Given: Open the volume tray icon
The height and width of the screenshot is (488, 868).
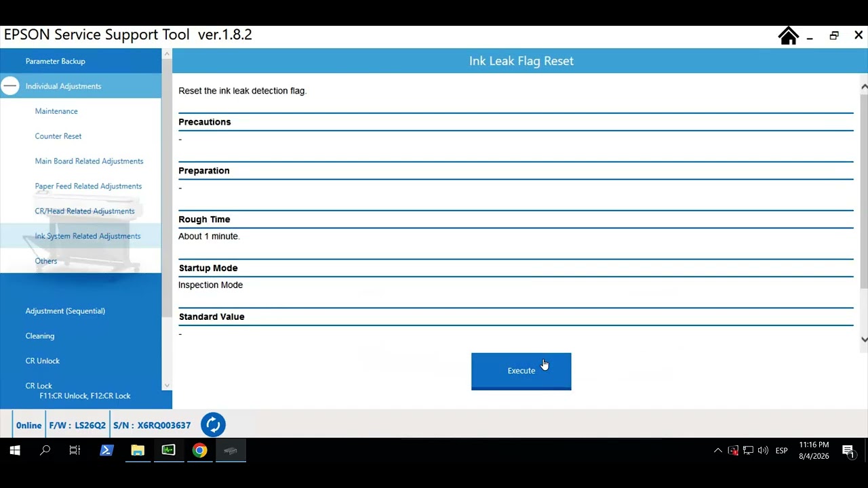Looking at the screenshot, I should 763,451.
